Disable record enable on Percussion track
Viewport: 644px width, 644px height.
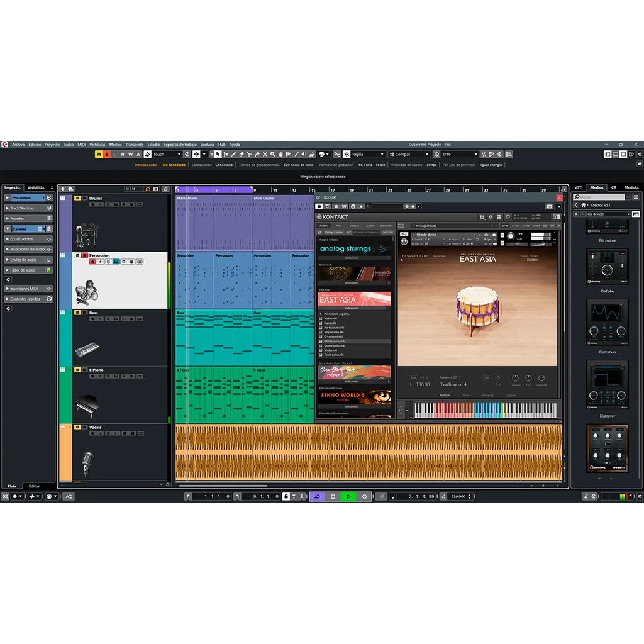92,262
